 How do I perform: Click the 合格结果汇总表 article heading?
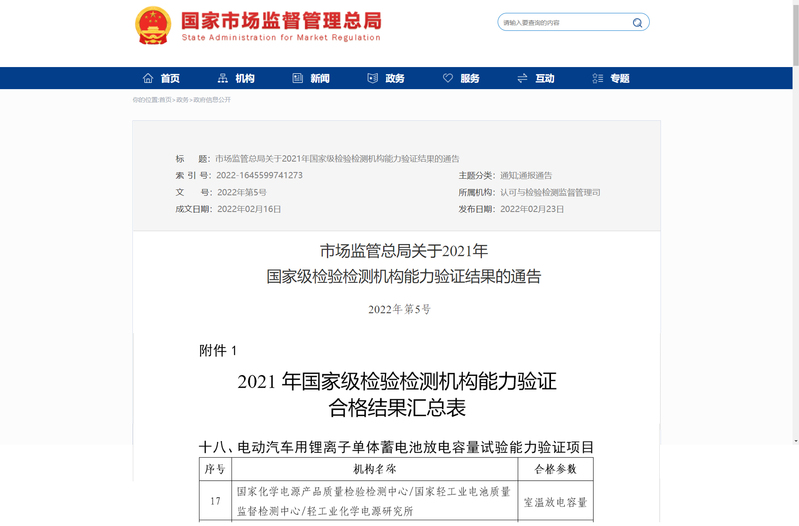point(397,408)
